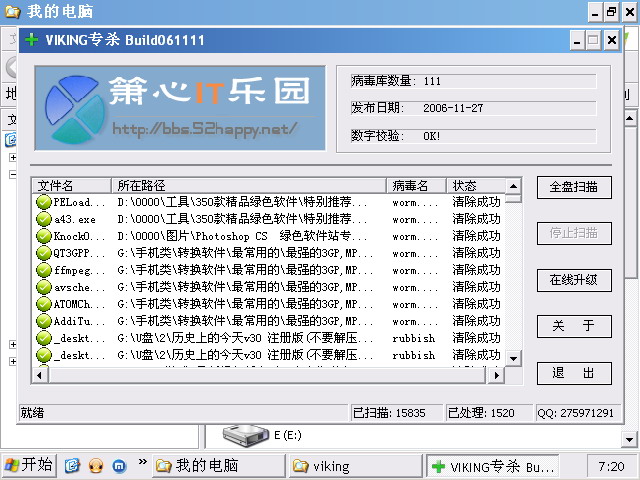Click the 发布日期 2006-11-27 field

pos(473,108)
